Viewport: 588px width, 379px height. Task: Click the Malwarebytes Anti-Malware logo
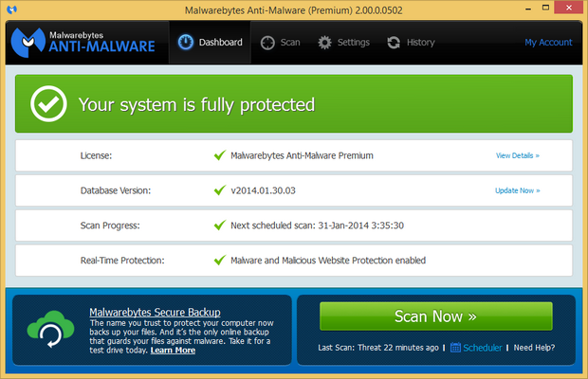83,43
